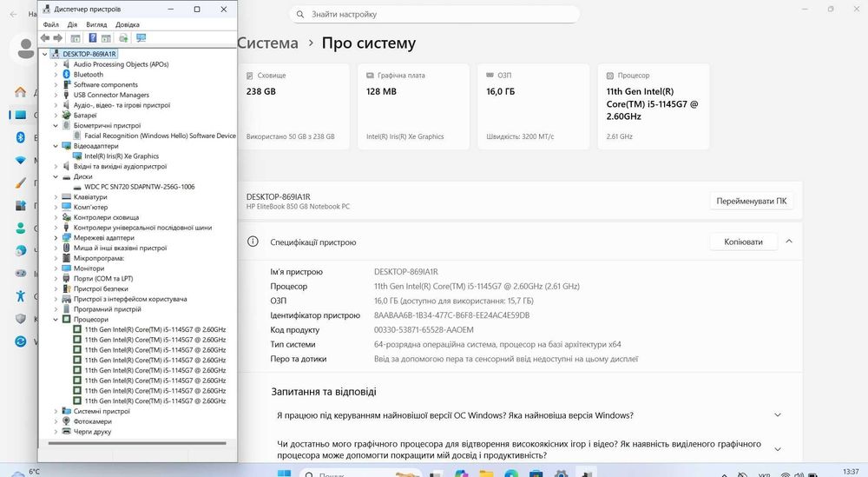This screenshot has width=868, height=477.
Task: Select the Мікропрограма: category in device tree
Action: tap(99, 258)
